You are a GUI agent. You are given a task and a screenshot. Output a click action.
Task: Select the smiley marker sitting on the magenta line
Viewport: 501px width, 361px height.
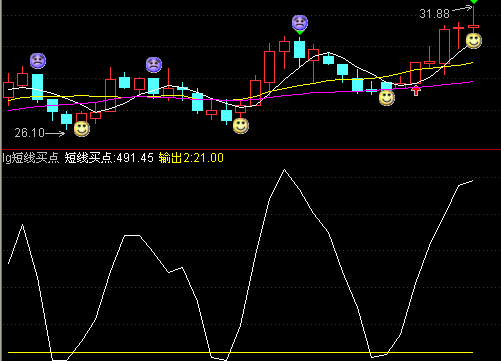click(x=387, y=97)
